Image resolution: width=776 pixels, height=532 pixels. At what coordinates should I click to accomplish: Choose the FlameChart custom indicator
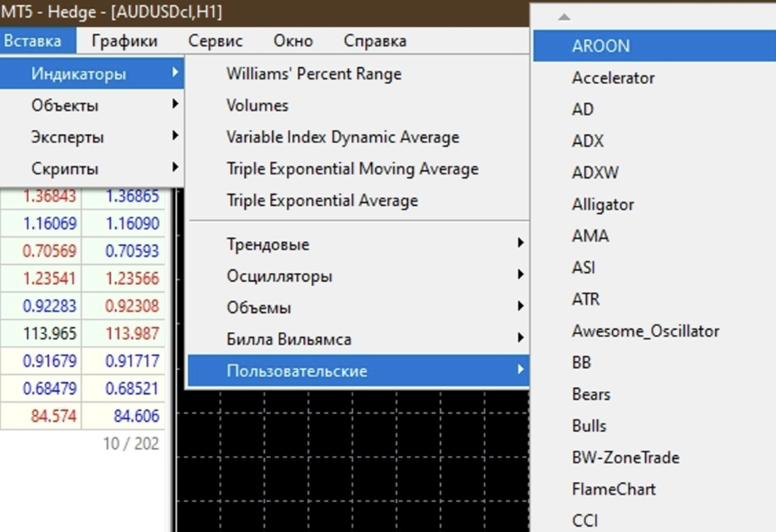click(x=654, y=489)
